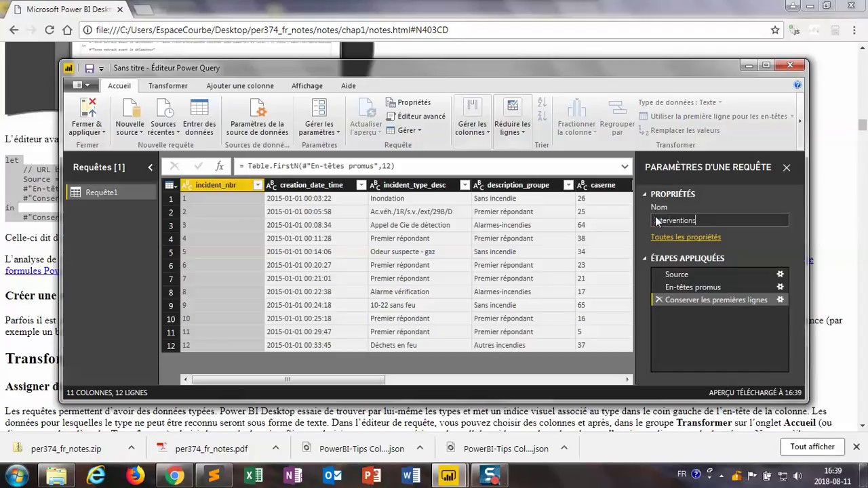Collapse the PROPRIÉTÉS section
Screen dimensions: 868x488
pyautogui.click(x=645, y=195)
